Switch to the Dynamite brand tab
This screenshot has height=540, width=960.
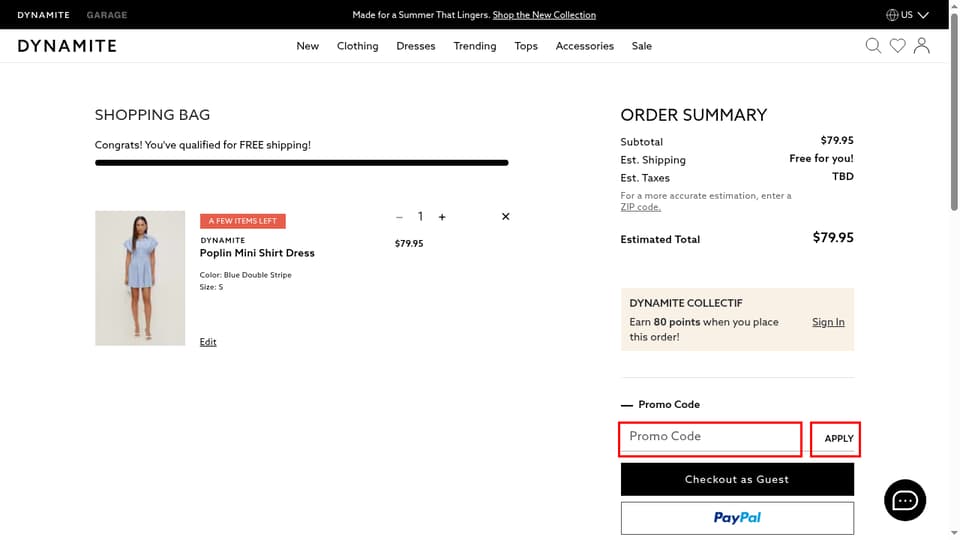(43, 15)
